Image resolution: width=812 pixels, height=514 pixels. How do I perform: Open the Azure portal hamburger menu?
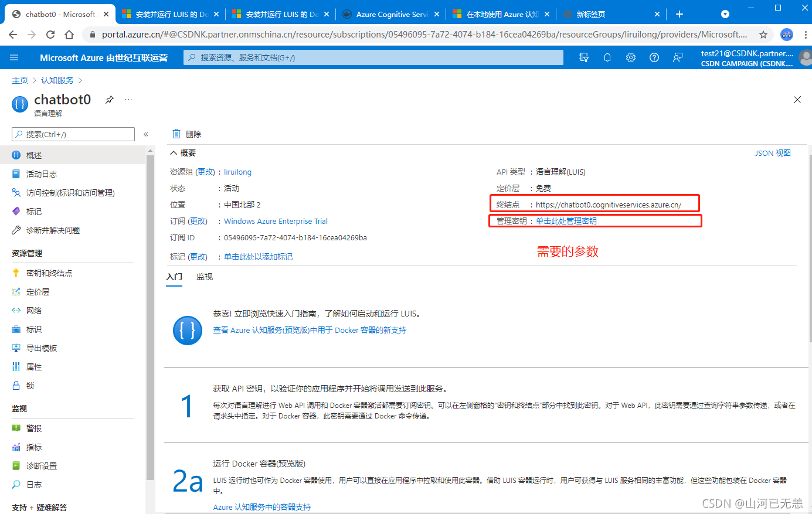coord(14,57)
